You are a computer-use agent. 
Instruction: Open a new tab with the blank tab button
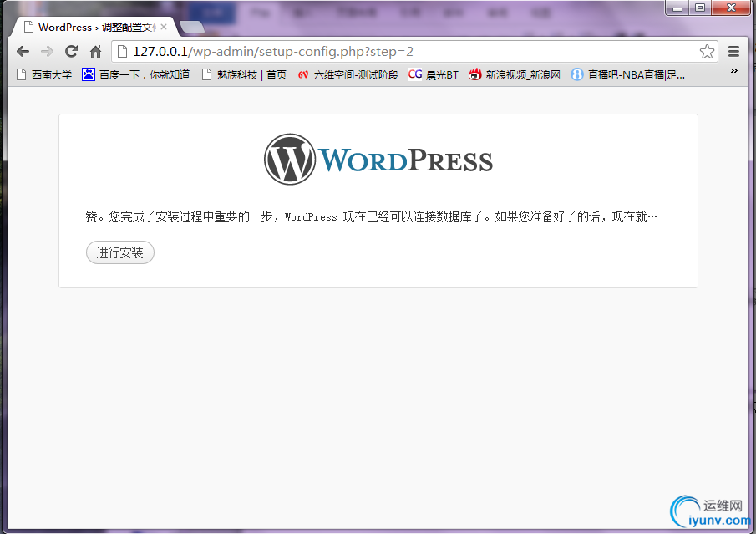pos(192,27)
